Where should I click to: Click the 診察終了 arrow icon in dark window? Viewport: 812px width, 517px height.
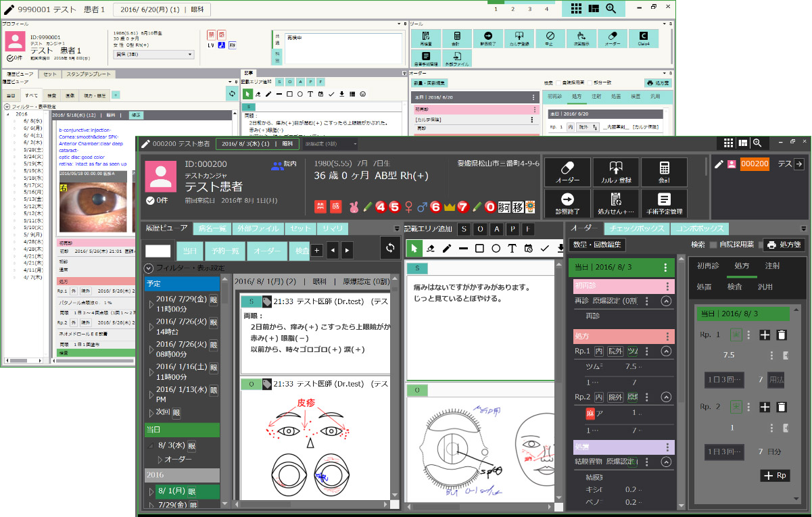567,199
